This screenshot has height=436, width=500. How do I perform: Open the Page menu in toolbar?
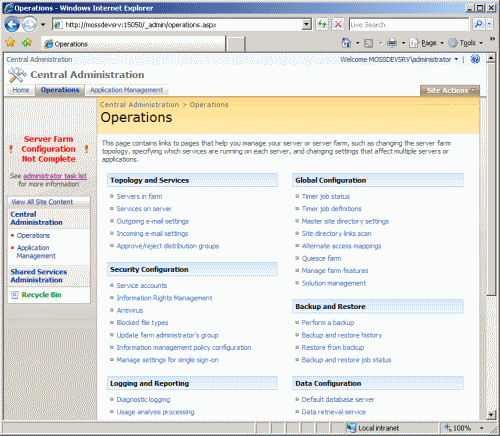tap(427, 43)
